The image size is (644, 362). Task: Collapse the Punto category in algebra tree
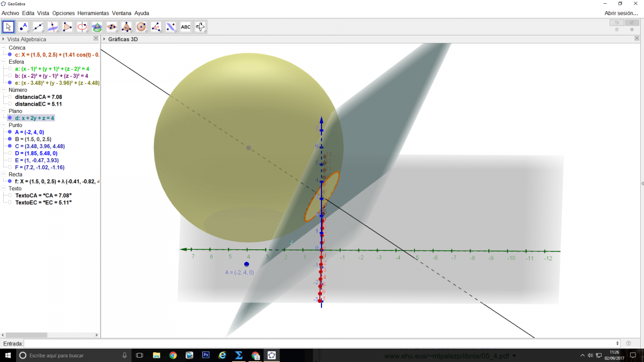4,125
